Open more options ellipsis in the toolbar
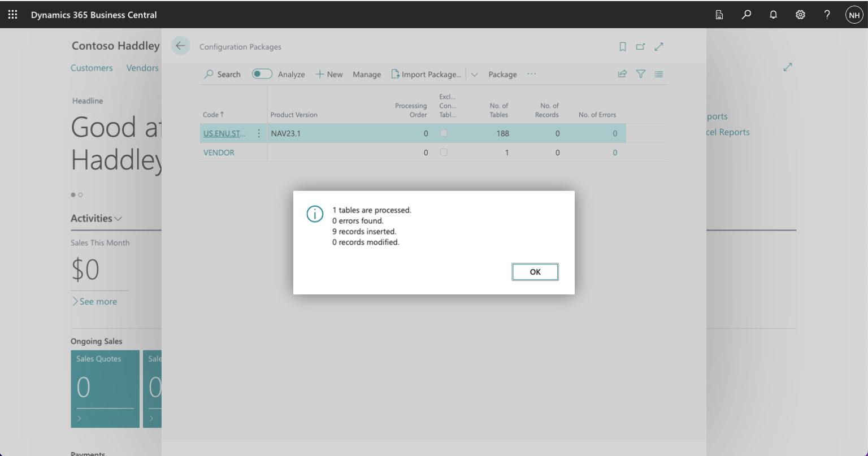Viewport: 868px width, 456px height. coord(531,74)
